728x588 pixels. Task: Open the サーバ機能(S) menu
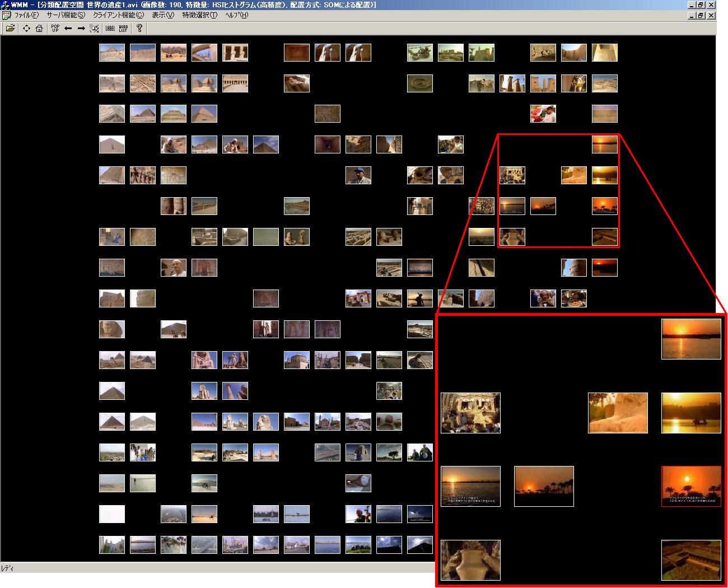point(66,15)
